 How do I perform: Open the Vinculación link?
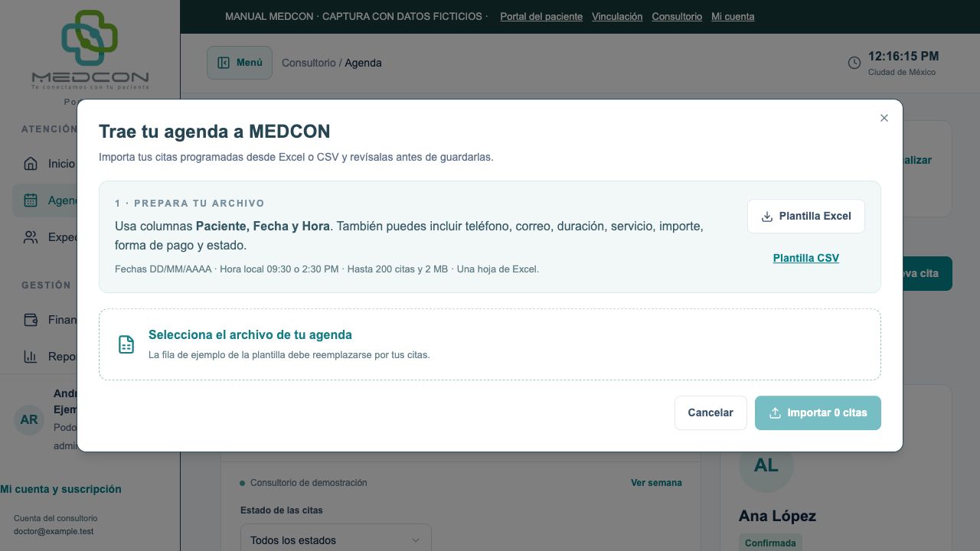[617, 16]
